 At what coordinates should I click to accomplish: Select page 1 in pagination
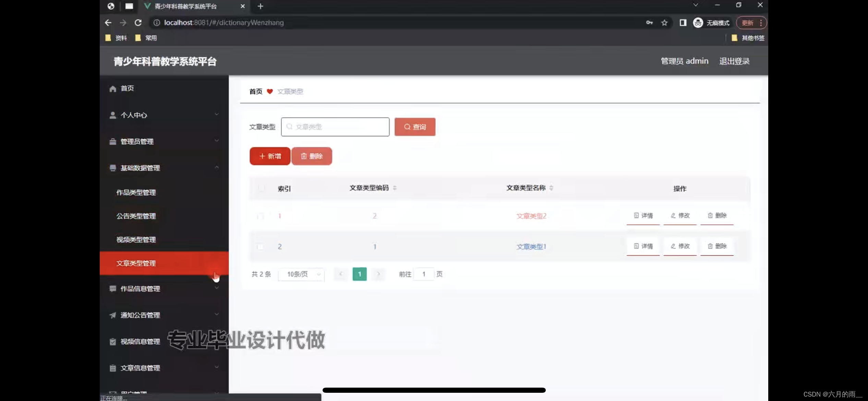pos(360,274)
